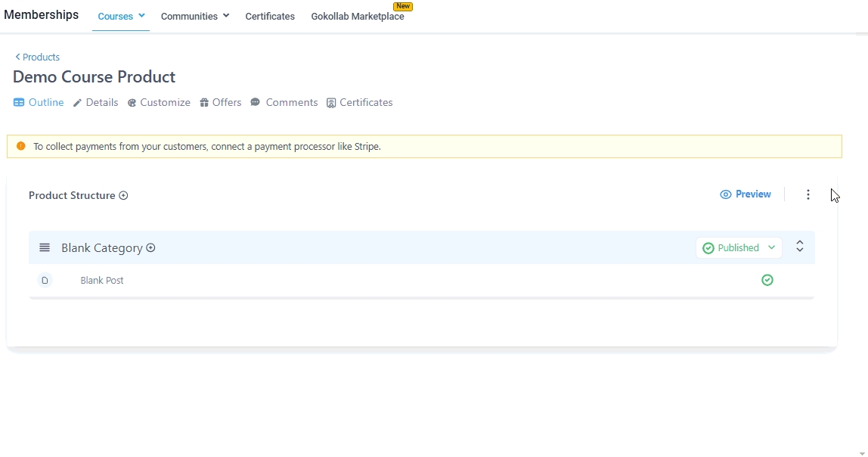The image size is (868, 457).
Task: Click the scrollbar down arrow
Action: pyautogui.click(x=863, y=453)
